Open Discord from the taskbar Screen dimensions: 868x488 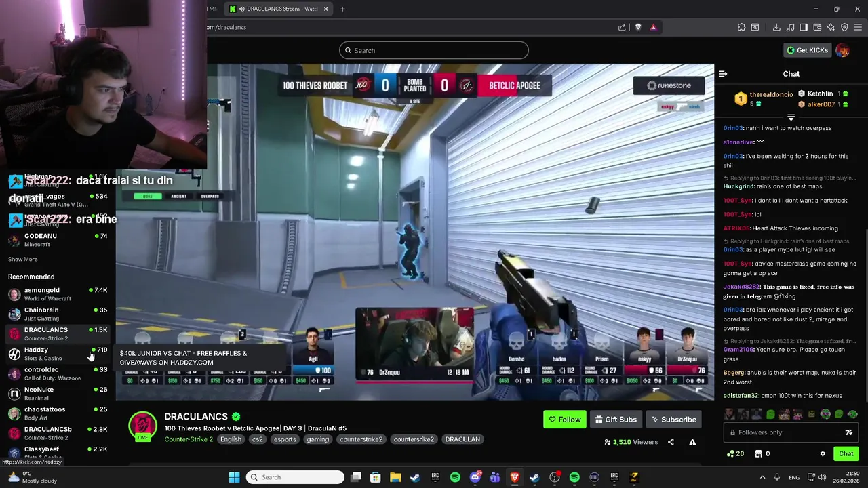475,477
